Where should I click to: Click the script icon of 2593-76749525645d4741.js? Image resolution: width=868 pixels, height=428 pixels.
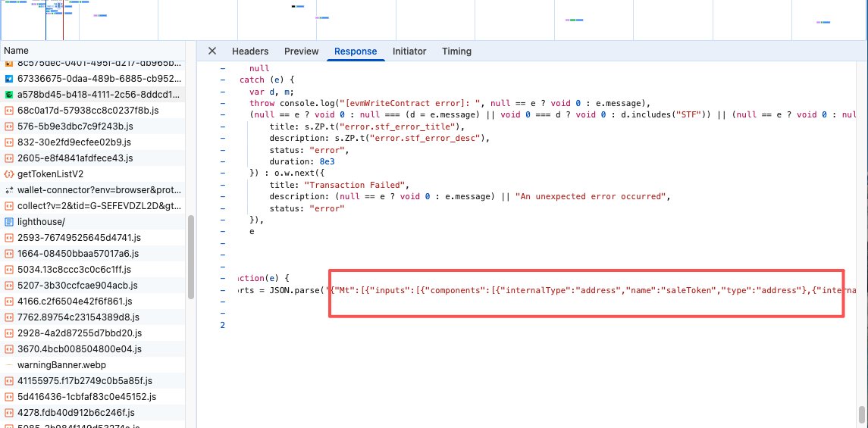[x=9, y=238]
